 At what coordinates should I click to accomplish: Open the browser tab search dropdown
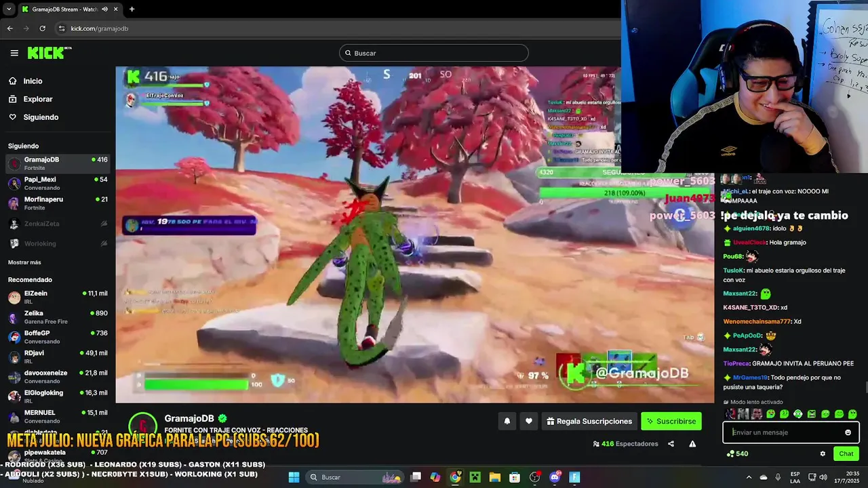(x=9, y=9)
